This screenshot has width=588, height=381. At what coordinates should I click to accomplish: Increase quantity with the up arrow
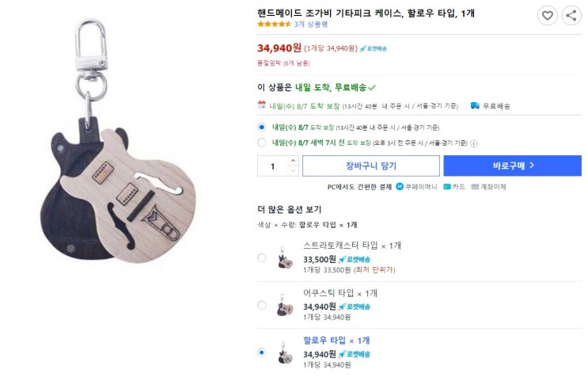point(293,161)
